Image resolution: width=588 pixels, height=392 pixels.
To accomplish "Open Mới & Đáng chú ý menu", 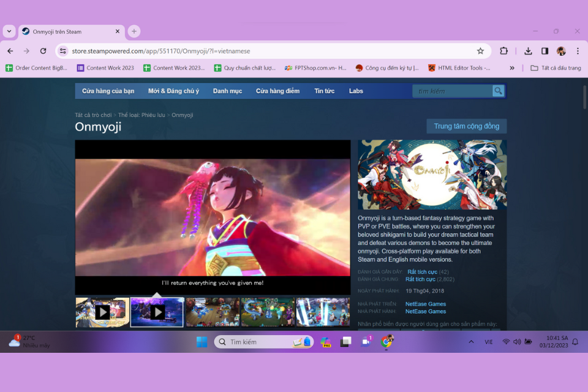I will pos(173,91).
